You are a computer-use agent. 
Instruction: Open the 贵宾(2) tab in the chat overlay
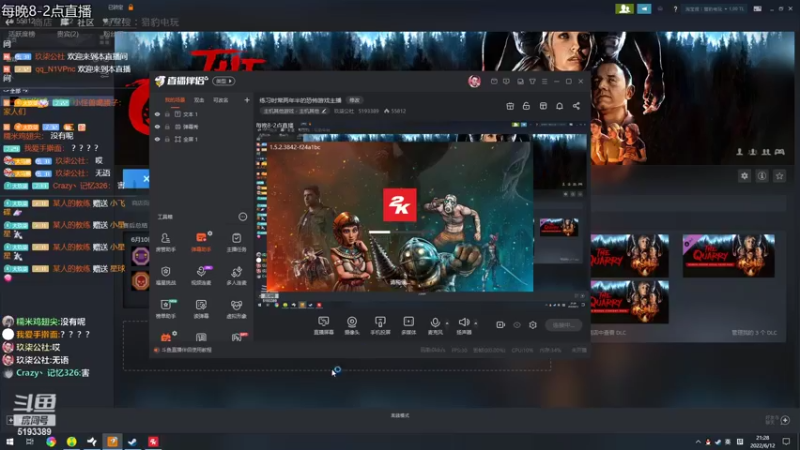click(68, 34)
